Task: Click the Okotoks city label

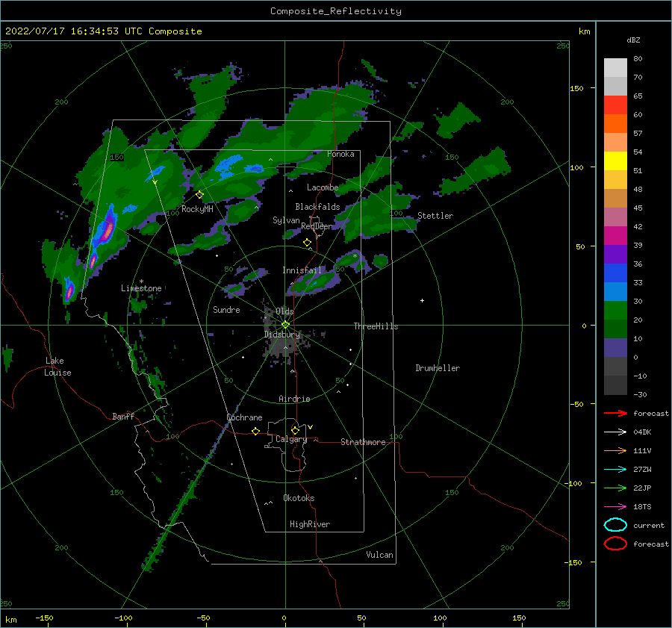Action: point(299,498)
